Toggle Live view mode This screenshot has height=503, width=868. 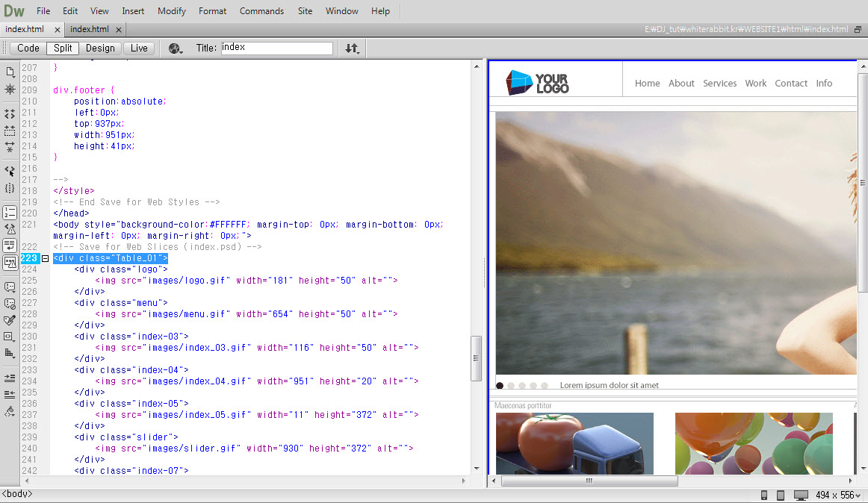click(x=139, y=49)
